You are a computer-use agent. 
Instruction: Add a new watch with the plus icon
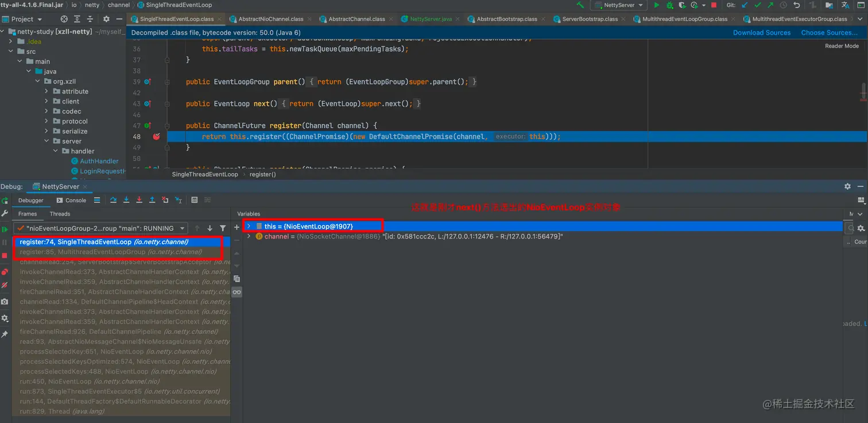coord(237,227)
